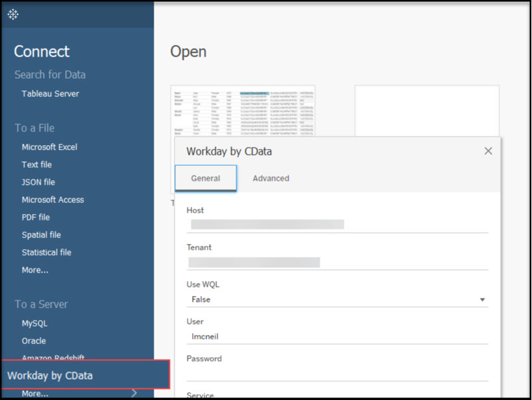The width and height of the screenshot is (532, 400).
Task: Open the second blank workbook thumbnail
Action: [427, 111]
